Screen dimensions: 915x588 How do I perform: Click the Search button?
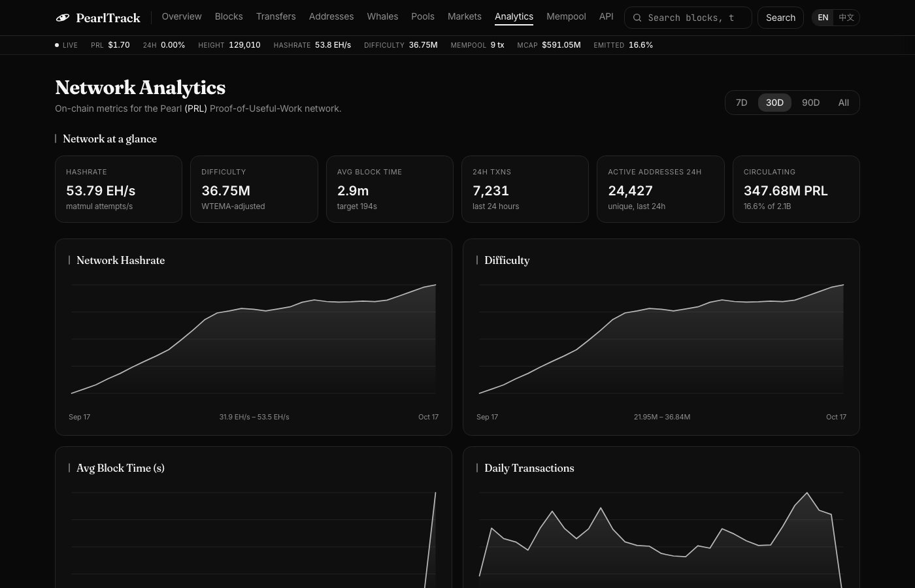pyautogui.click(x=780, y=18)
